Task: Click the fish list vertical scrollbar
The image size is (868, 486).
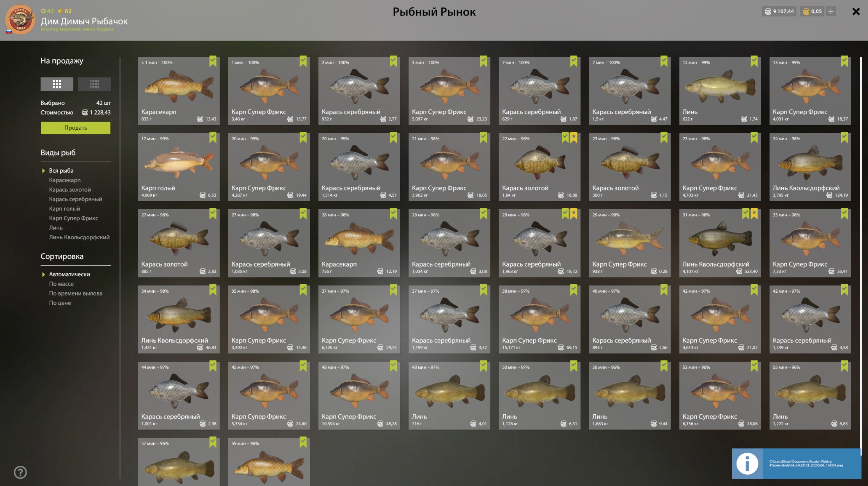Action: (861, 253)
